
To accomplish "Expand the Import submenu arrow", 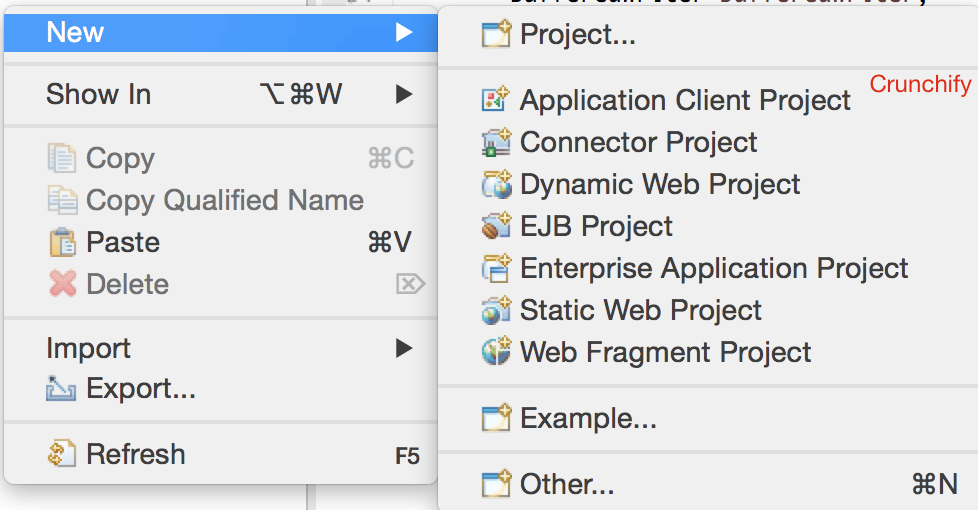I will click(403, 348).
